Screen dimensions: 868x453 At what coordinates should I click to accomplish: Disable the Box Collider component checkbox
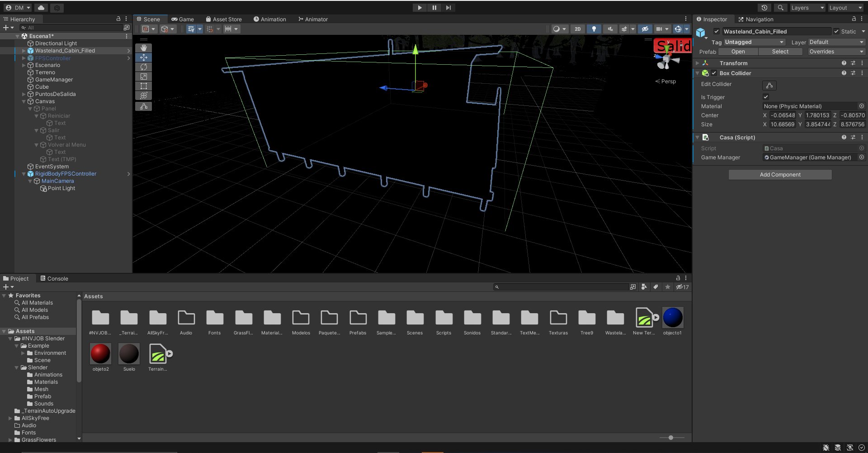tap(714, 73)
